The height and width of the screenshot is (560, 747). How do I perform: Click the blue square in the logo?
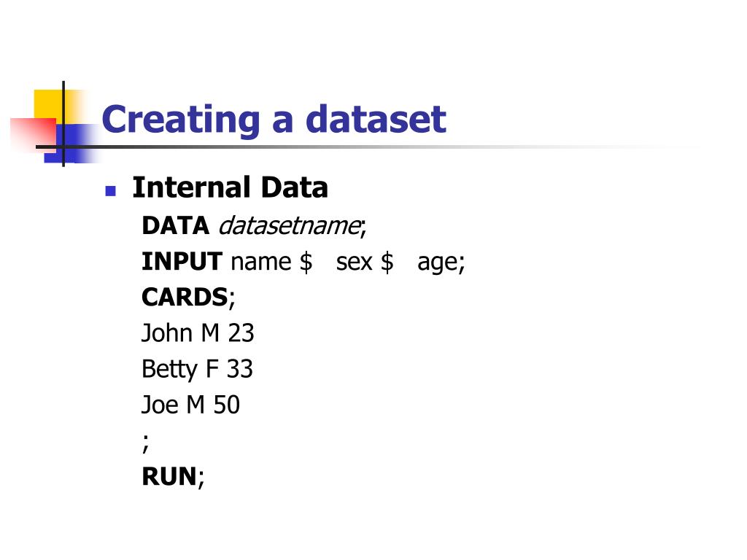click(x=72, y=143)
